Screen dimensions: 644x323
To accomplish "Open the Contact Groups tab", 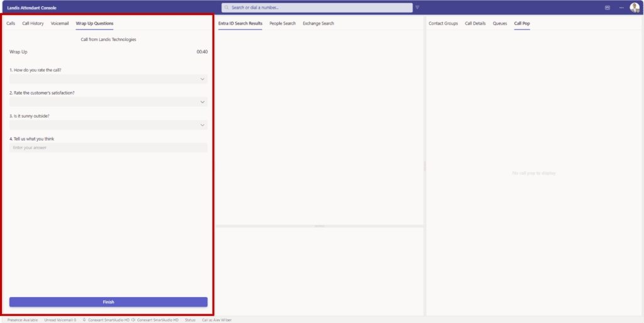I will click(443, 23).
